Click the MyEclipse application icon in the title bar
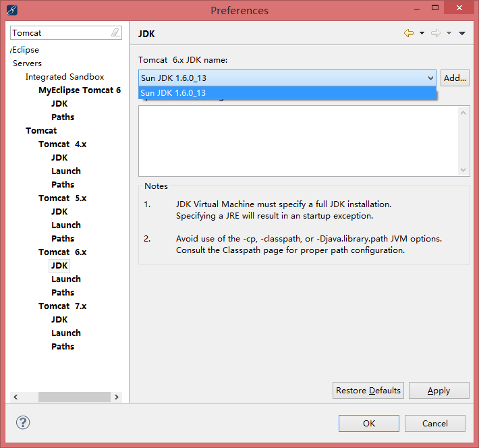 point(11,10)
